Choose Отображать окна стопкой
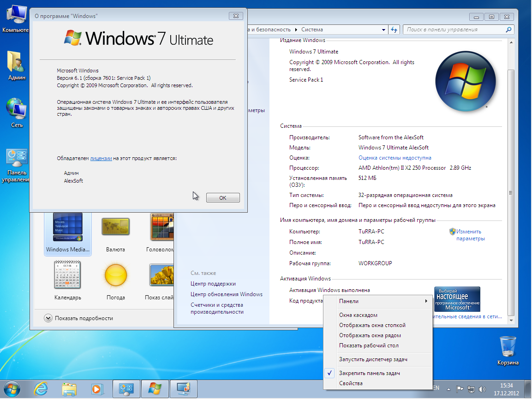The width and height of the screenshot is (532, 399). (378, 325)
